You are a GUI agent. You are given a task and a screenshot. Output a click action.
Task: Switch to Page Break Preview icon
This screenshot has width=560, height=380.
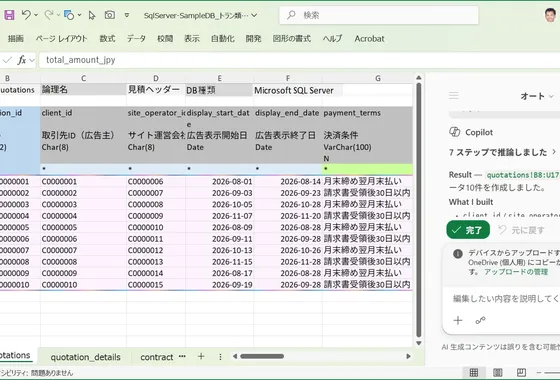point(521,372)
